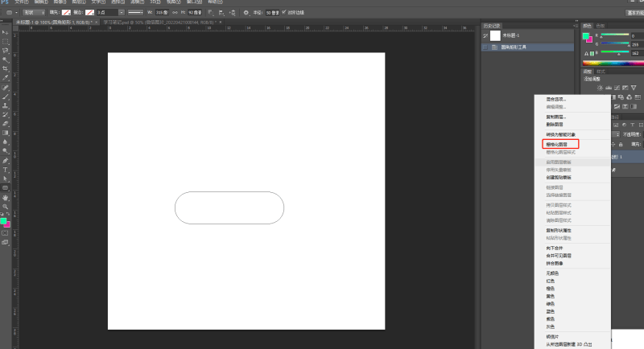The height and width of the screenshot is (349, 644).
Task: Toggle the 圆角矩形工具 history state box
Action: (x=485, y=48)
